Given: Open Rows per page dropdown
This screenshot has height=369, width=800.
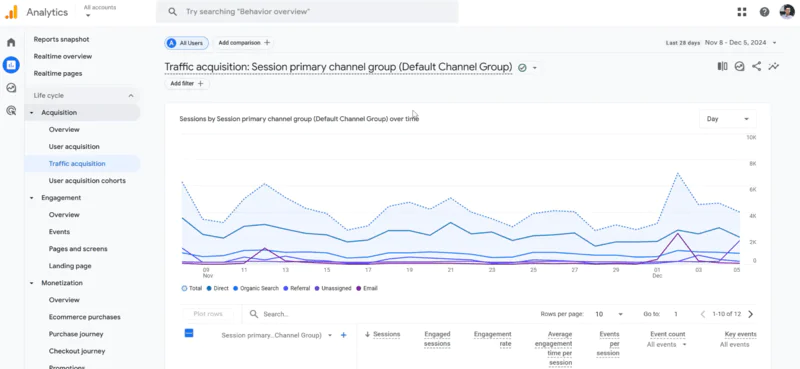Looking at the screenshot, I should coord(609,314).
